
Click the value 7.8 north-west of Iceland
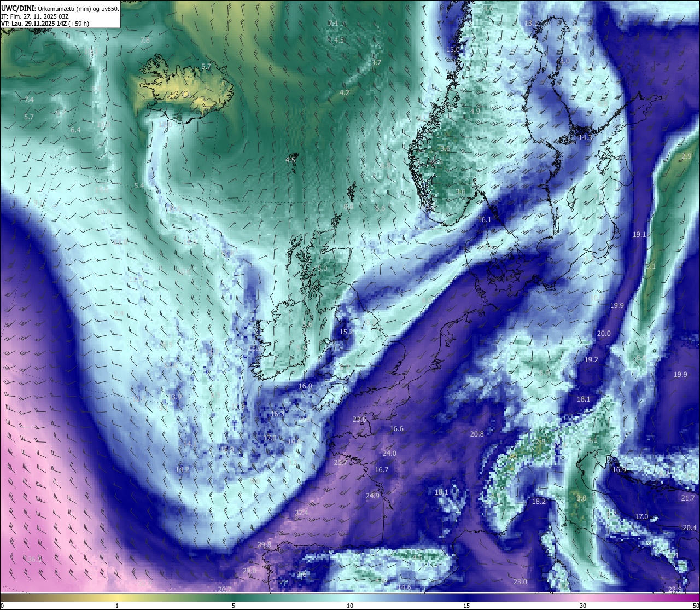pyautogui.click(x=145, y=40)
